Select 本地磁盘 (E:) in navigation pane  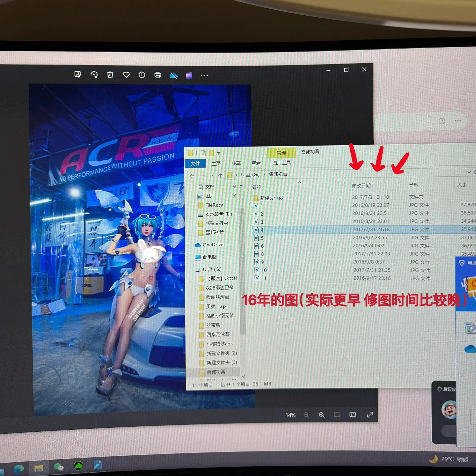[218, 214]
